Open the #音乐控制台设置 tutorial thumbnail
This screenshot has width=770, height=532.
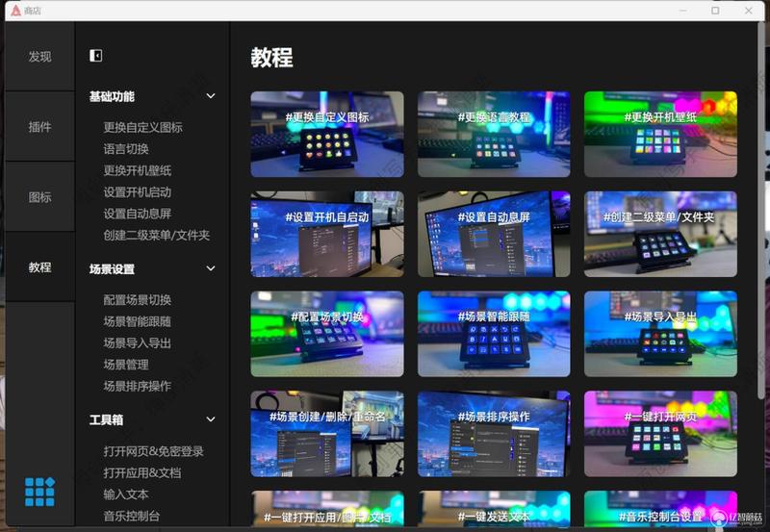(660, 510)
